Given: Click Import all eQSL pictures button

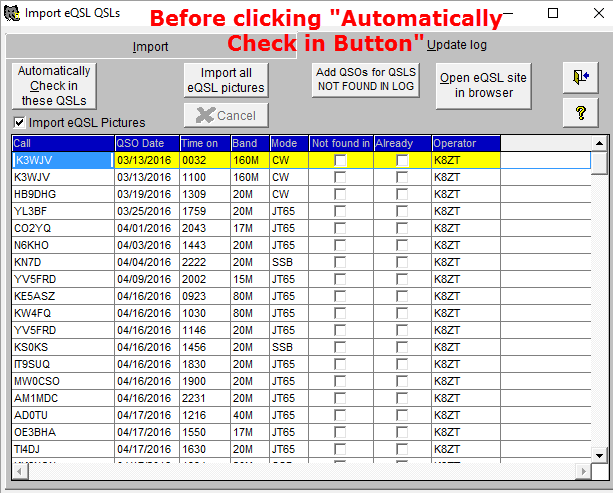Looking at the screenshot, I should [226, 80].
